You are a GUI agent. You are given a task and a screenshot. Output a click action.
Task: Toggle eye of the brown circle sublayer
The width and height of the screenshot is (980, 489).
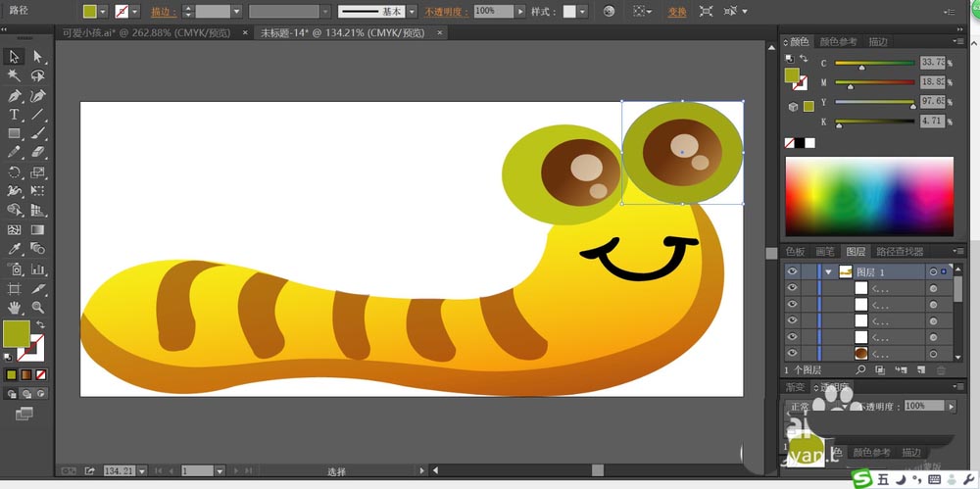pyautogui.click(x=793, y=353)
